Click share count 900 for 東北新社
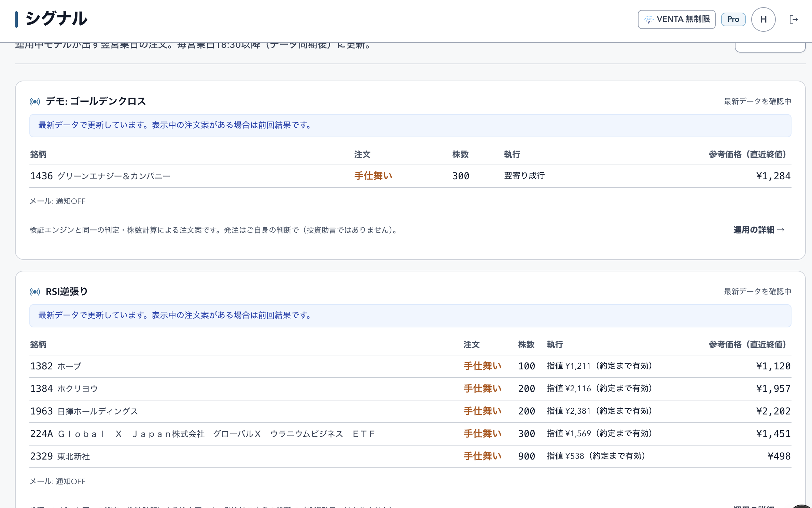This screenshot has height=508, width=812. (527, 456)
